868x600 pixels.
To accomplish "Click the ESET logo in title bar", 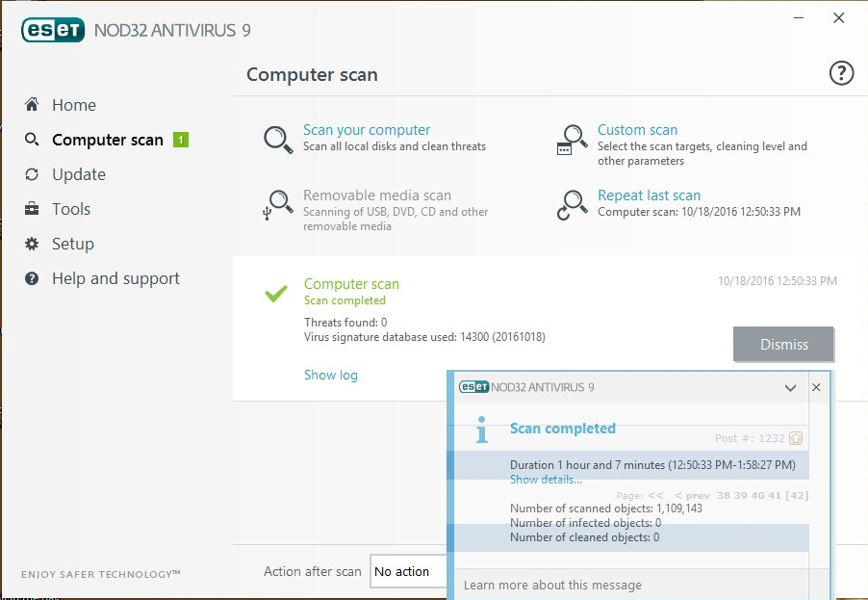I will pos(53,30).
